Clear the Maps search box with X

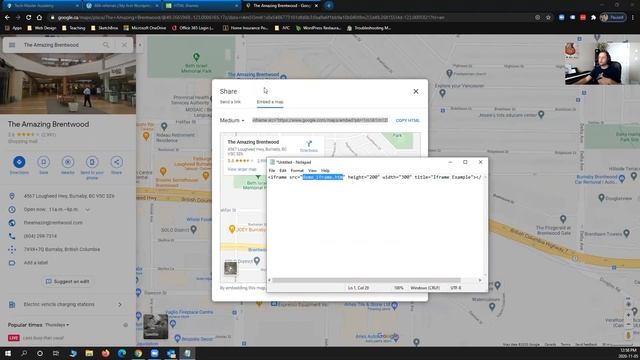(x=124, y=45)
